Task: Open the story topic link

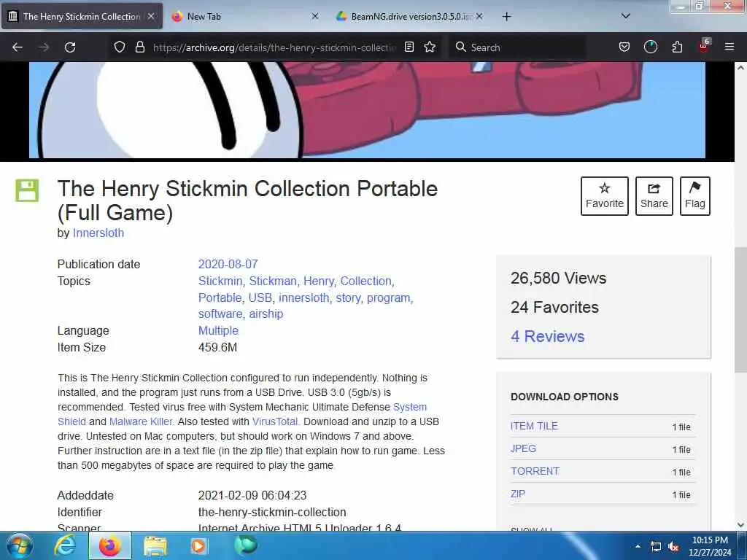Action: tap(348, 298)
